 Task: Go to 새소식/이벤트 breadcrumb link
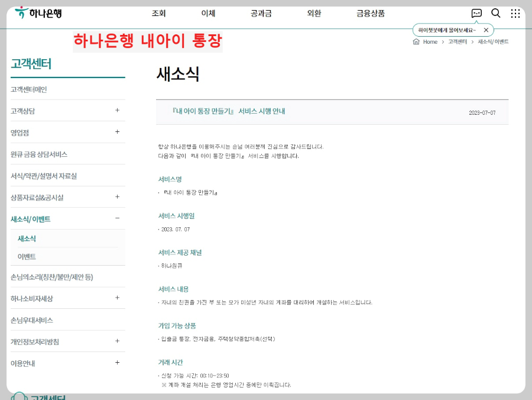[x=493, y=42]
